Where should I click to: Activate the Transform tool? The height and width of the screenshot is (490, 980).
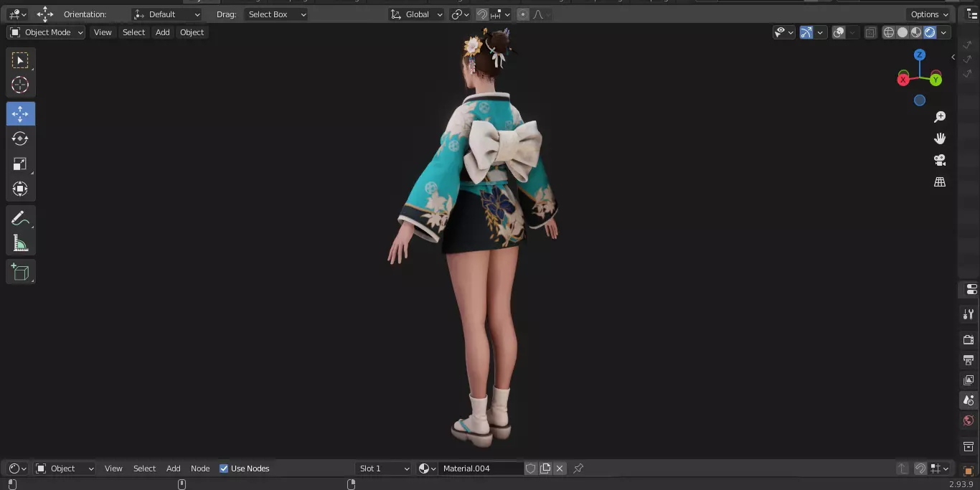[20, 189]
